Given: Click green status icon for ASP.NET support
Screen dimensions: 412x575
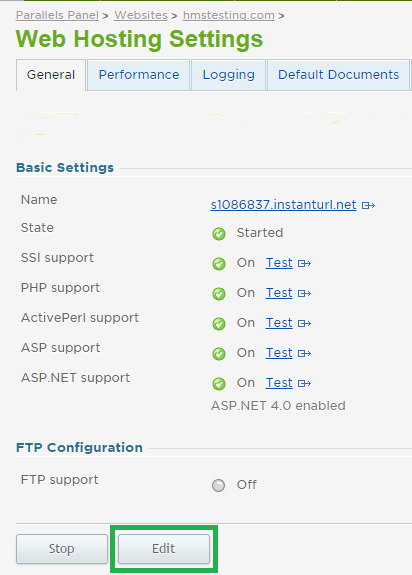Looking at the screenshot, I should [219, 384].
